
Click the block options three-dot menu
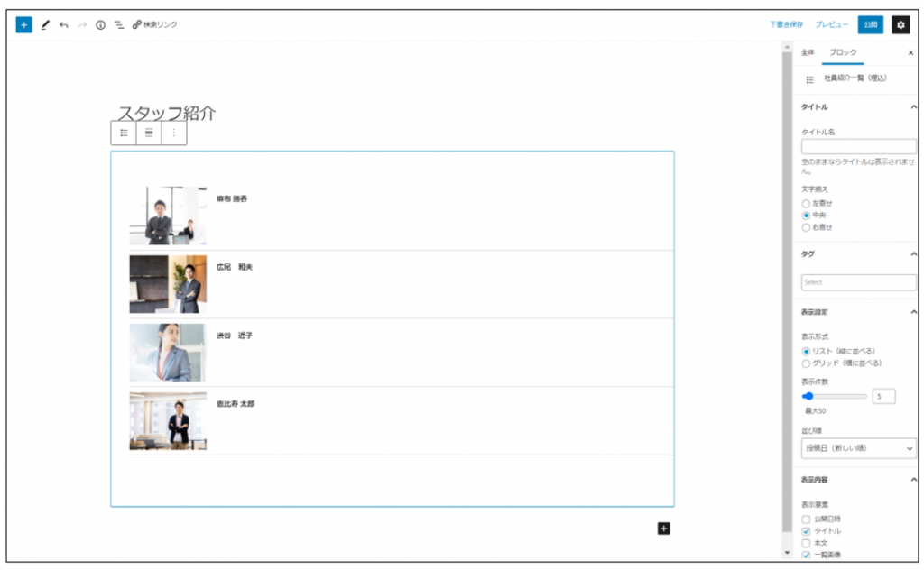pos(174,133)
